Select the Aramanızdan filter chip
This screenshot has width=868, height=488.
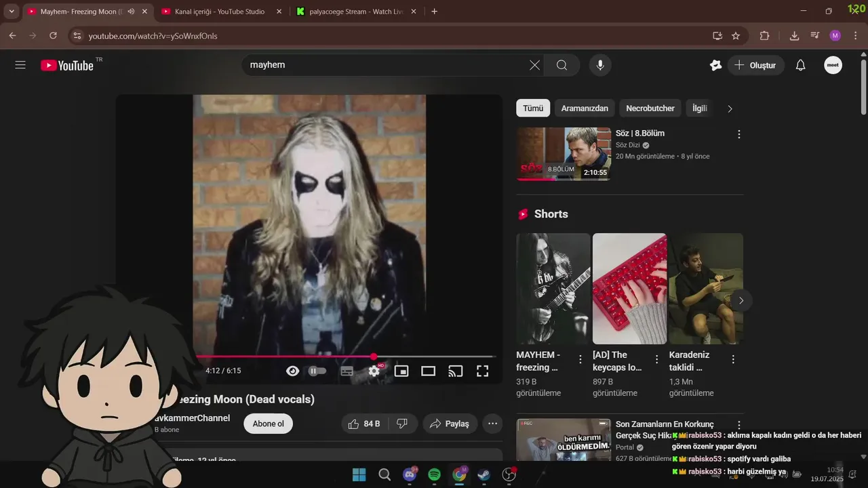click(x=585, y=108)
